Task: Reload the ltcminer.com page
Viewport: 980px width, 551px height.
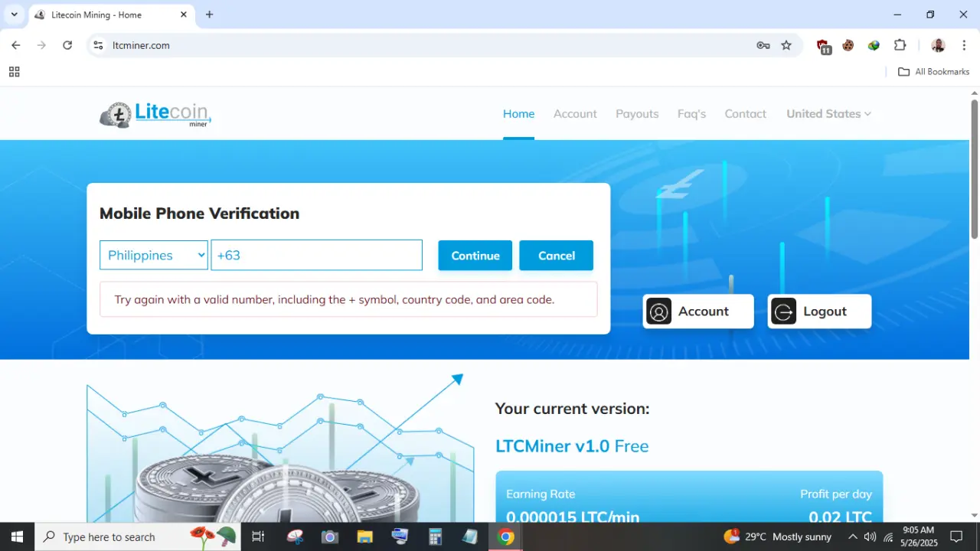Action: click(x=67, y=45)
